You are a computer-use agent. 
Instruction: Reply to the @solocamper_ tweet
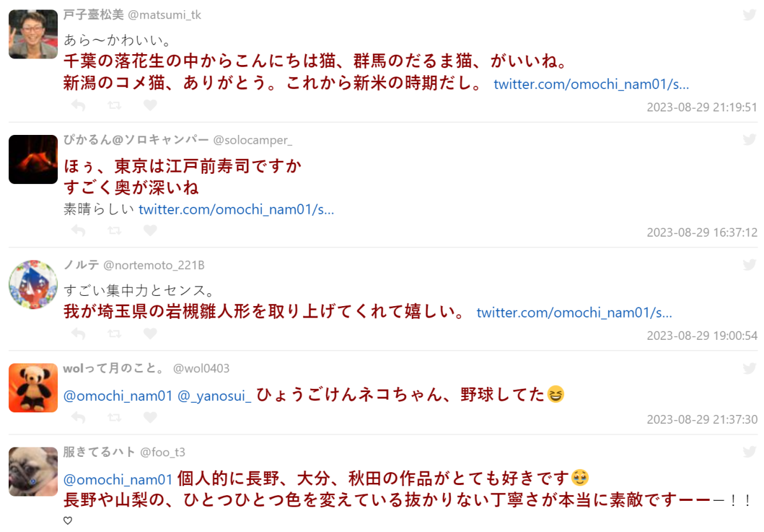coord(78,231)
